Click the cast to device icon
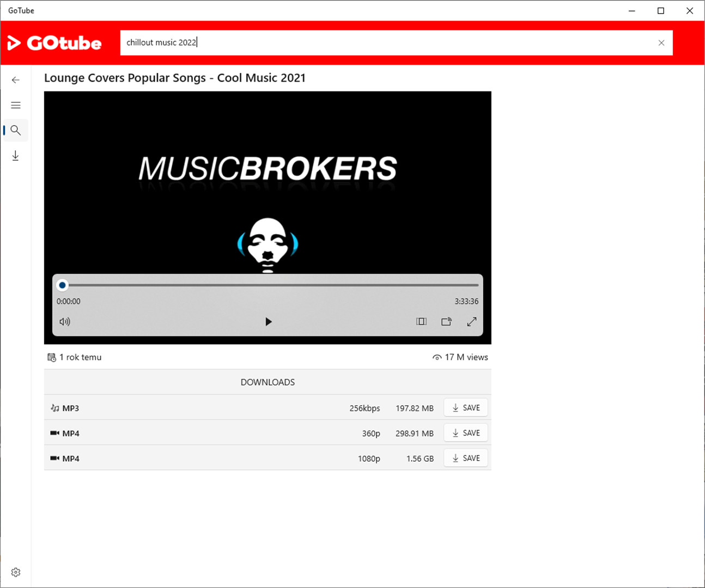This screenshot has width=705, height=588. pyautogui.click(x=446, y=322)
